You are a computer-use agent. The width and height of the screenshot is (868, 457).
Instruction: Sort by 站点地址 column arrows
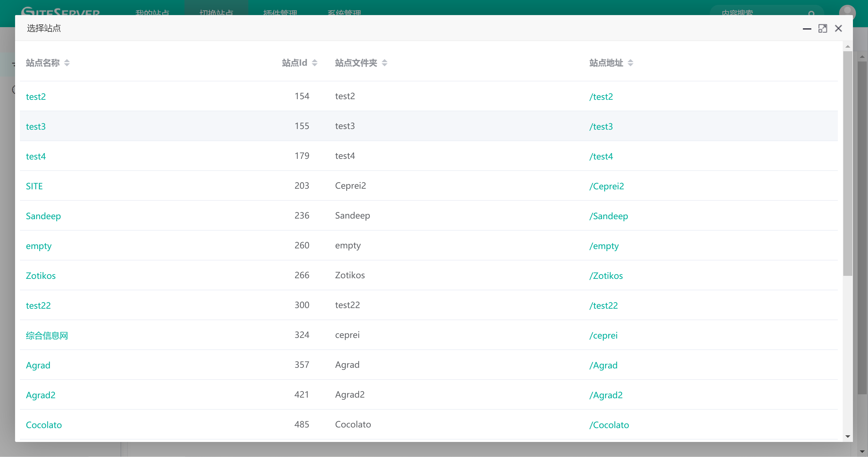pos(630,63)
